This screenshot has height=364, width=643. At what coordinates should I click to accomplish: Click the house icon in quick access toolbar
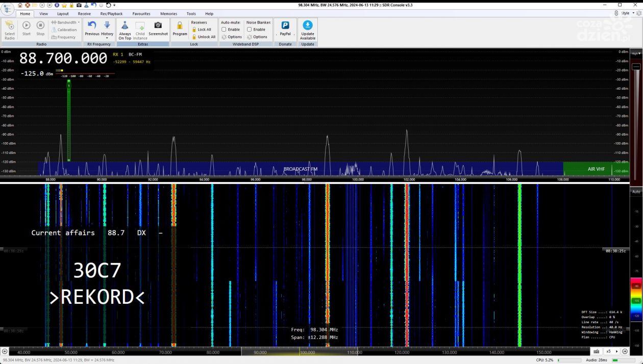coord(20,5)
